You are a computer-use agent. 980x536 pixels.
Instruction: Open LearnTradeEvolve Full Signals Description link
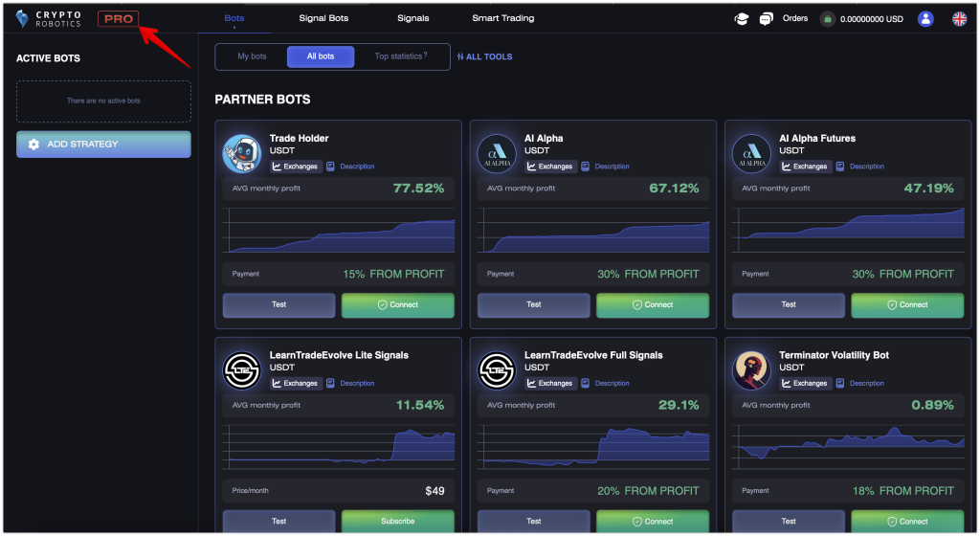tap(606, 383)
